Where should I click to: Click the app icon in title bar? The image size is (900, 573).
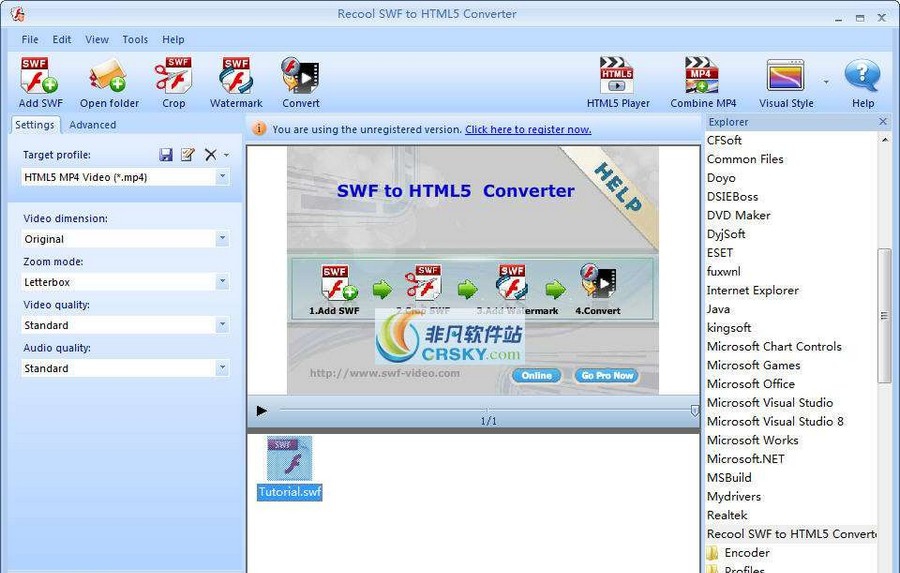(17, 14)
